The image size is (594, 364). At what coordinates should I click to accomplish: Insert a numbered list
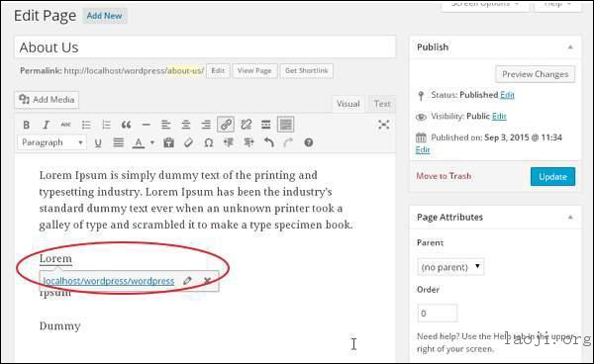106,125
